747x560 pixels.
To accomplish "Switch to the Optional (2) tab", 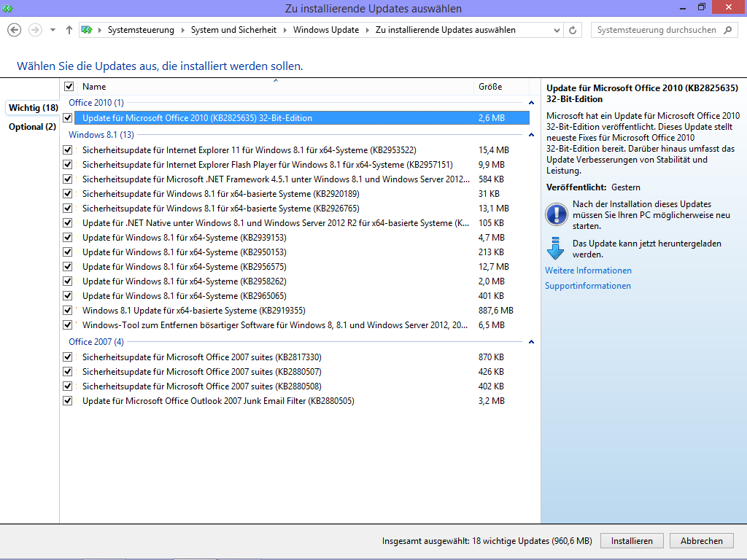I will pyautogui.click(x=32, y=127).
